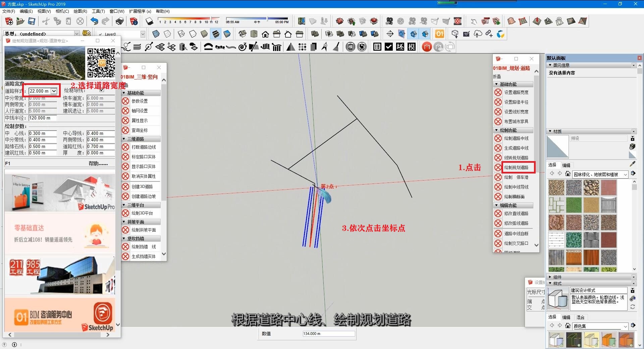Pick the eyedropper sample paint tool
This screenshot has width=644, height=349.
pyautogui.click(x=632, y=164)
